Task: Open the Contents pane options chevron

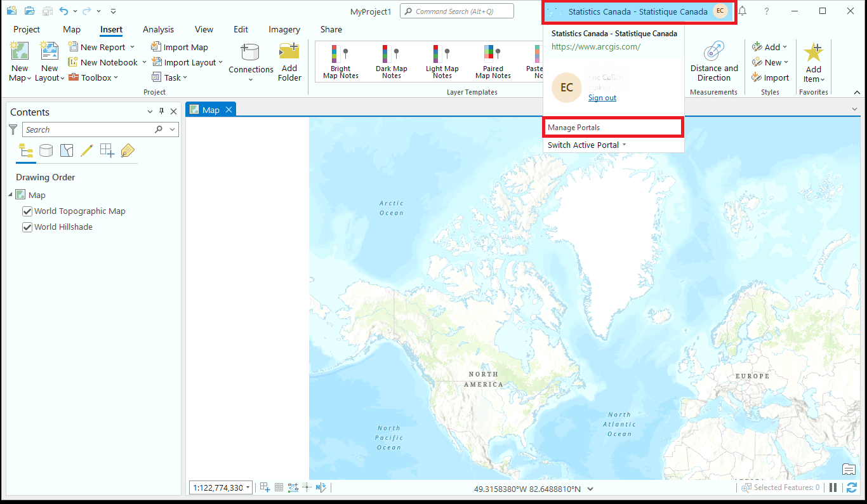Action: coord(150,112)
